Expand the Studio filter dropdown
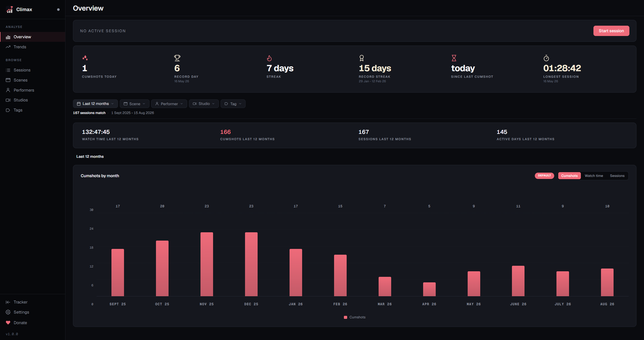The height and width of the screenshot is (340, 644). [204, 104]
